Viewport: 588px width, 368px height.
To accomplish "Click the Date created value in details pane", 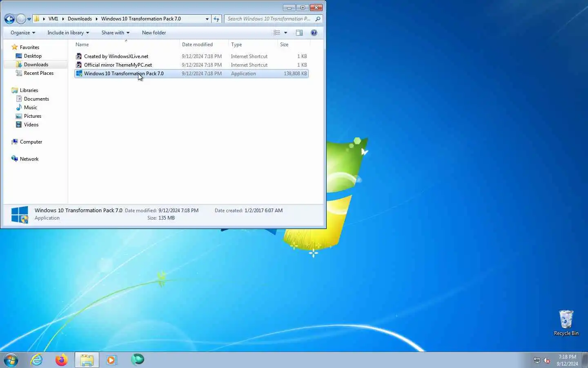I will pos(263,211).
